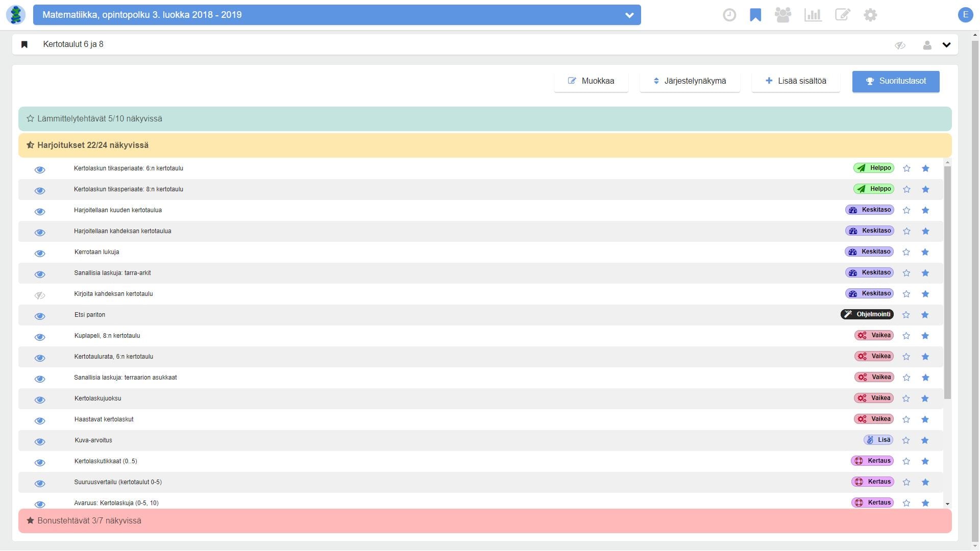980x551 pixels.
Task: Click the ViLLE logo icon at top left
Action: pos(16,15)
